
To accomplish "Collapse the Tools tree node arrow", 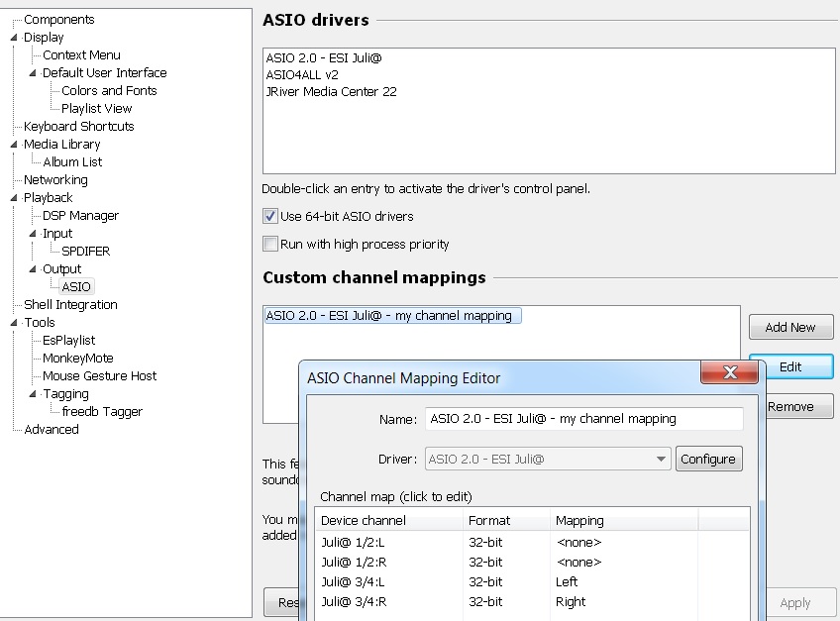I will pyautogui.click(x=14, y=323).
